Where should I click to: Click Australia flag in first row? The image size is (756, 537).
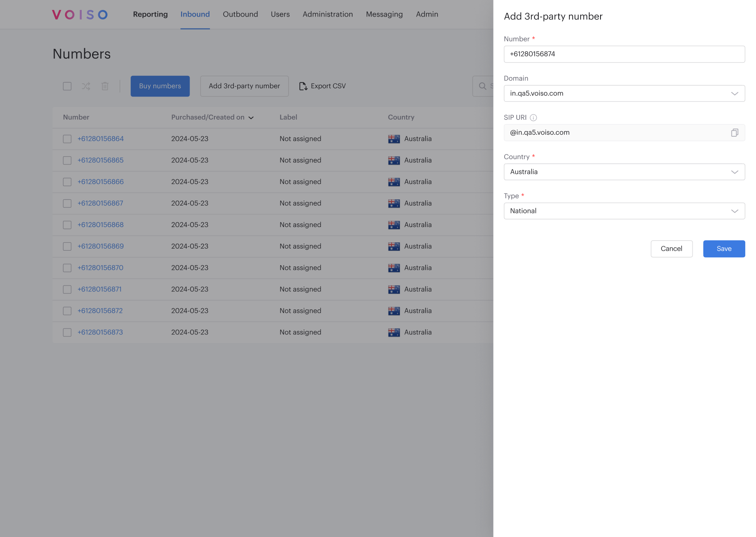pyautogui.click(x=394, y=139)
